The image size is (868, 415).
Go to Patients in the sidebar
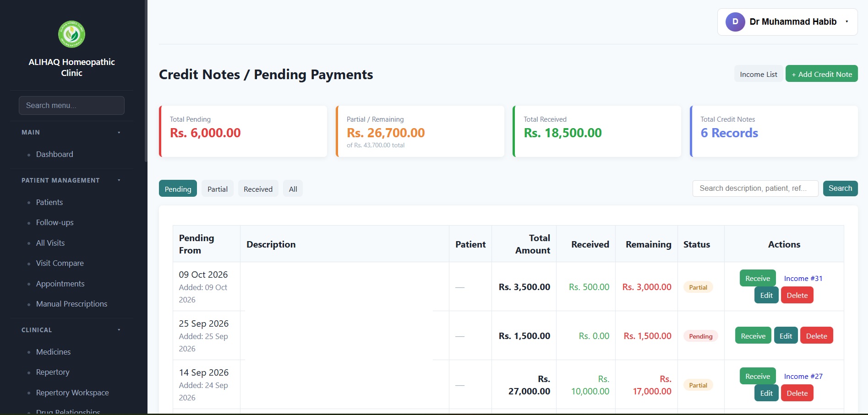coord(49,202)
